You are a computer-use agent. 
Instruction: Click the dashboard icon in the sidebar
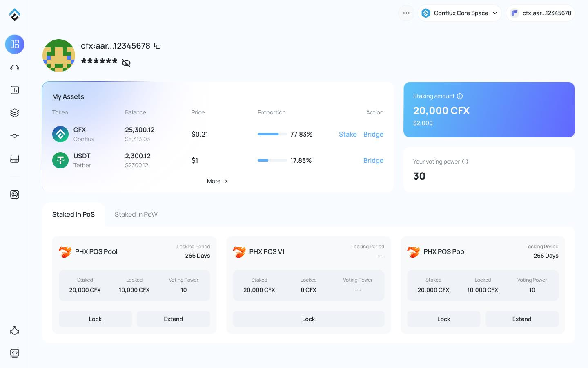15,44
